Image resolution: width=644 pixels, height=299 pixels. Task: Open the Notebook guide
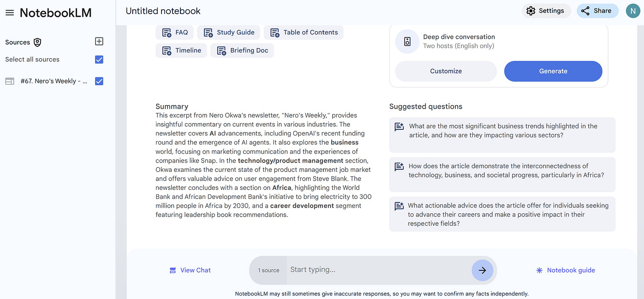(565, 270)
